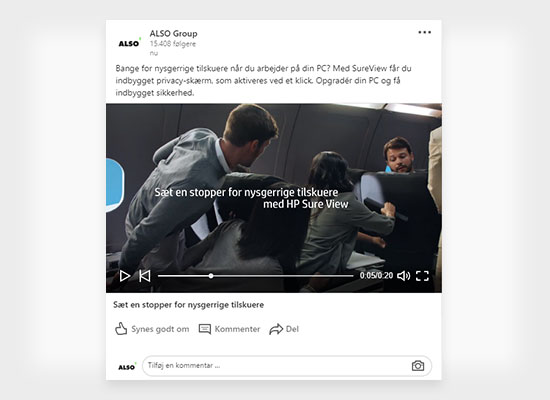Click the 15.408 følgere count

(173, 44)
